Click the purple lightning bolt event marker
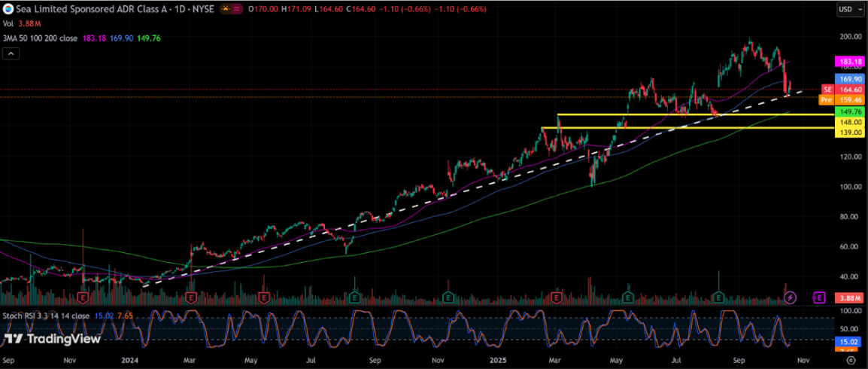Screen dimensions: 868x369 (x=790, y=297)
